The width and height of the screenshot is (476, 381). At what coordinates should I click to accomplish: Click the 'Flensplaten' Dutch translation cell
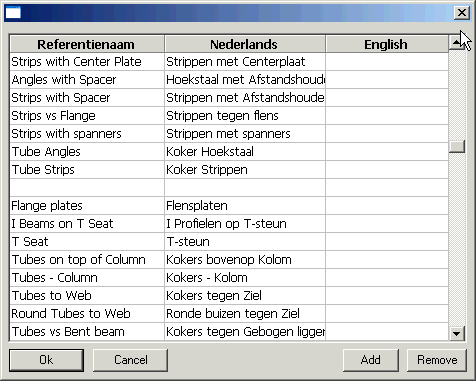tap(245, 206)
